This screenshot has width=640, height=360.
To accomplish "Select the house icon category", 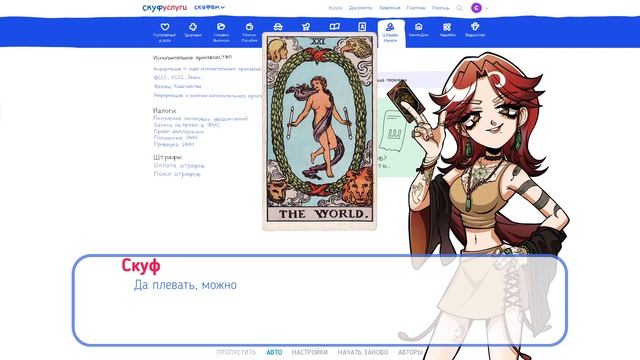I will tap(418, 27).
